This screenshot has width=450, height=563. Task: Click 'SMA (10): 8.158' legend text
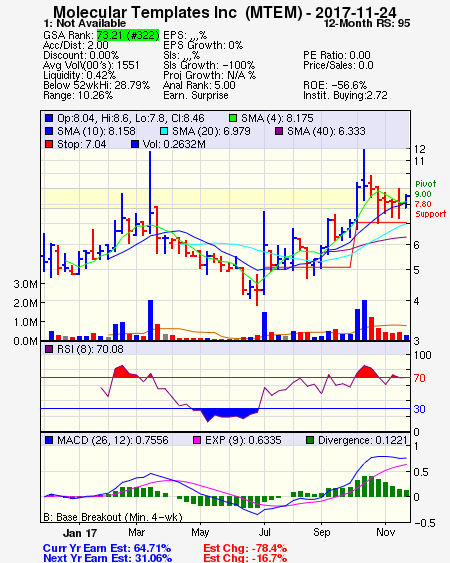[x=96, y=131]
